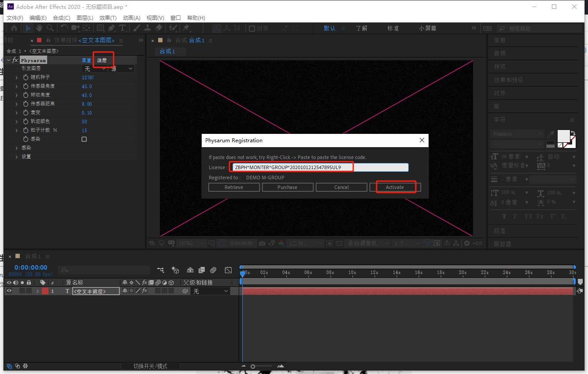The image size is (588, 374).
Task: Select the Unified Camera tool
Action: click(x=75, y=28)
